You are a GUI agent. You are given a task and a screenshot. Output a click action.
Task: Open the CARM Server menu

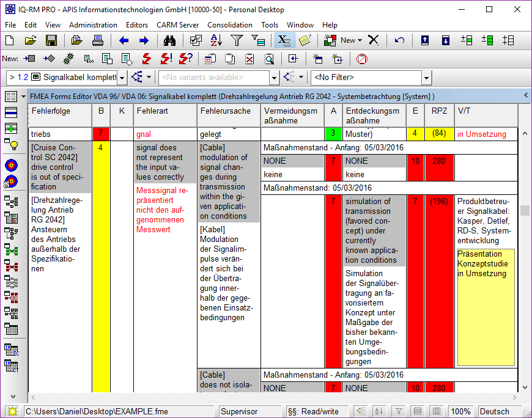pos(178,25)
